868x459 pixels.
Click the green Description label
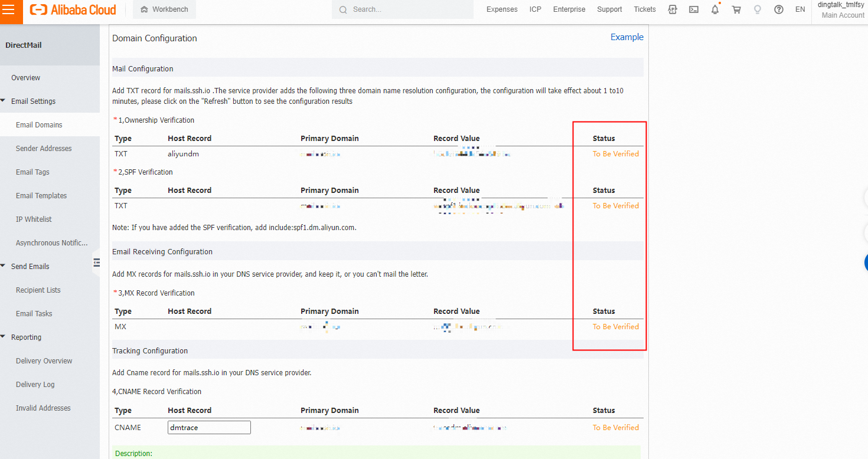133,454
